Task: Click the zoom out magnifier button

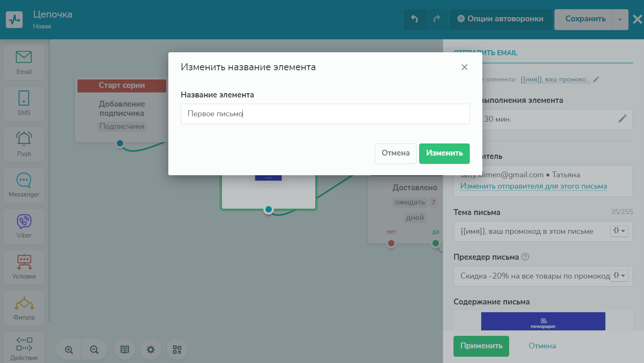Action: (x=94, y=350)
